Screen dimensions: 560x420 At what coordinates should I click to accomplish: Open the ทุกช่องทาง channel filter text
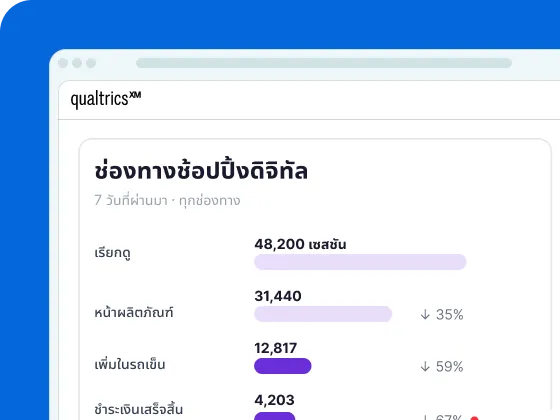click(210, 201)
